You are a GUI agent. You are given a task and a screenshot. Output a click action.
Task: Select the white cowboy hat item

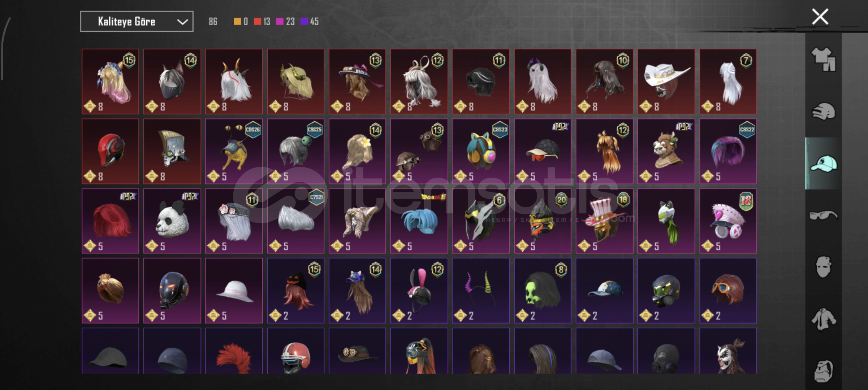pos(666,82)
